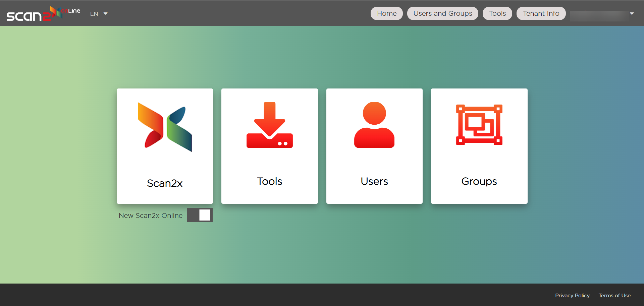The image size is (644, 306).
Task: Click the Users tile label text
Action: pyautogui.click(x=374, y=181)
